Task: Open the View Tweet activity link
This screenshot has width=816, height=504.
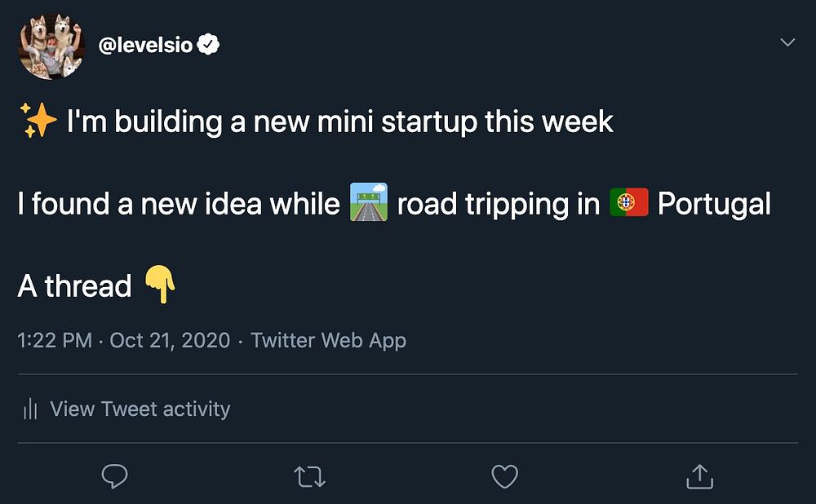Action: pyautogui.click(x=140, y=409)
